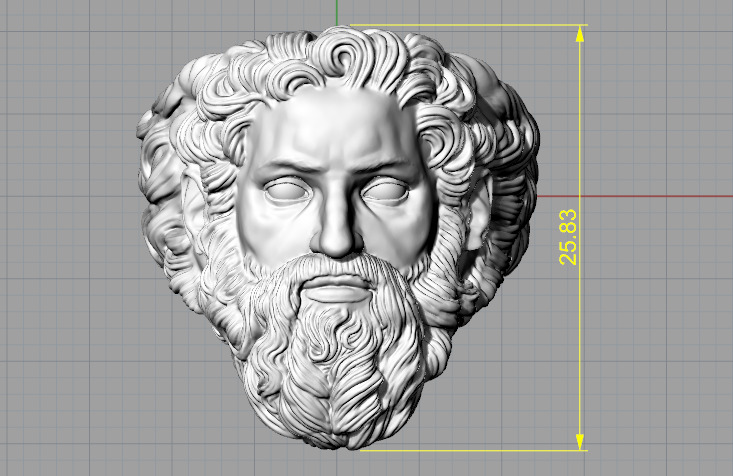Select the bearded head 3D model

coord(338,238)
